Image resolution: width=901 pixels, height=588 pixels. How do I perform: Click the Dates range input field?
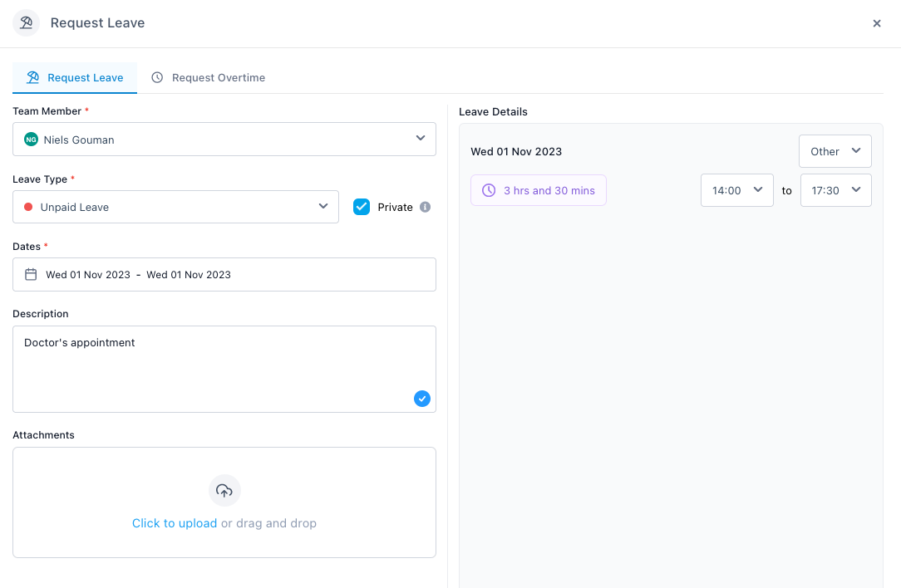tap(224, 274)
